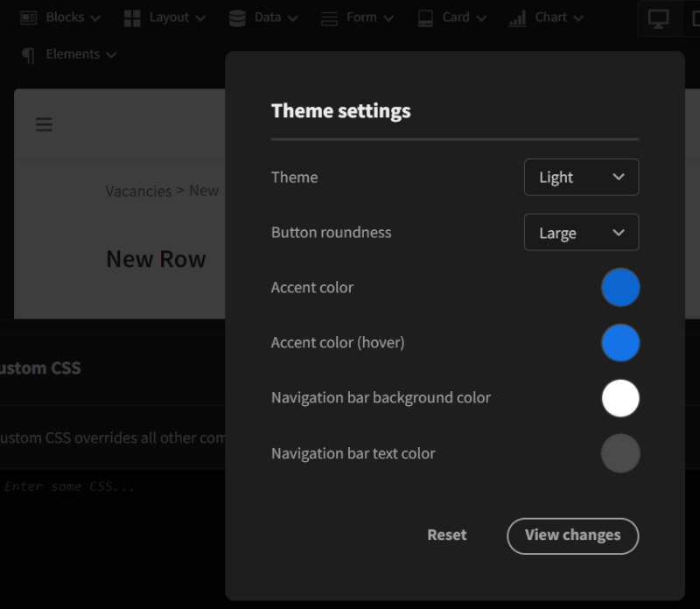Open the Elements paragraph menu
This screenshot has width=700, height=609.
(x=69, y=54)
